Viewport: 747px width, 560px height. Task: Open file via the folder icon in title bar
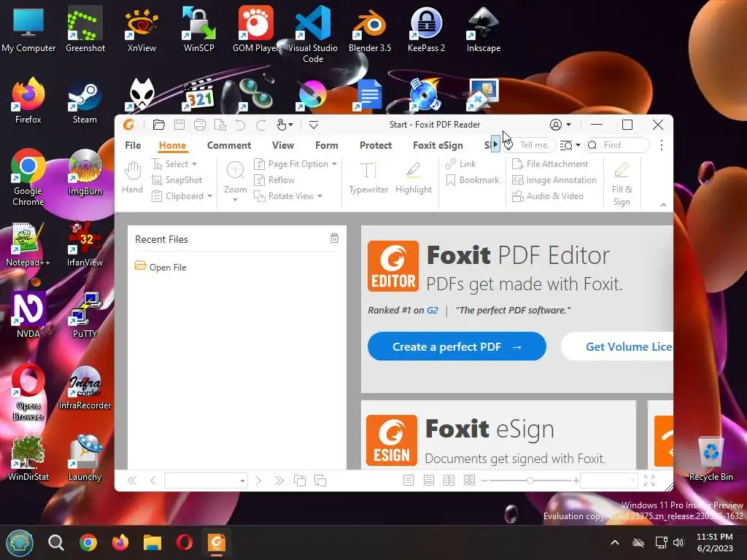(158, 125)
